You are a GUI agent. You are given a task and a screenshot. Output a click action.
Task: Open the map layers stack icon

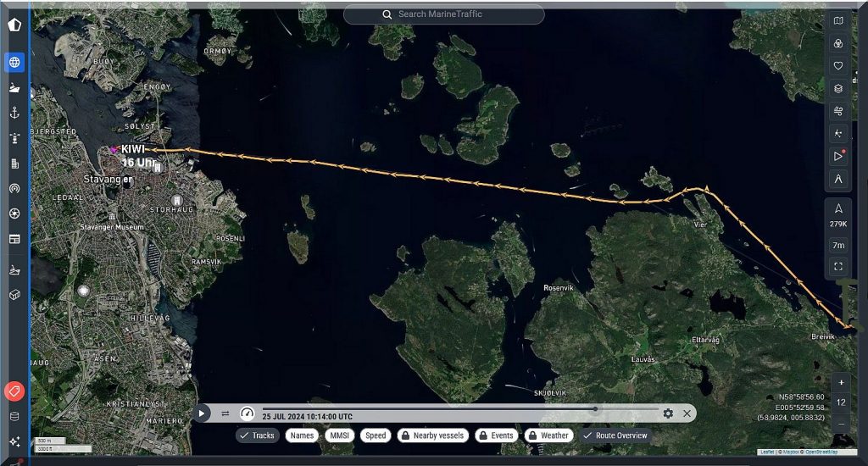(837, 88)
